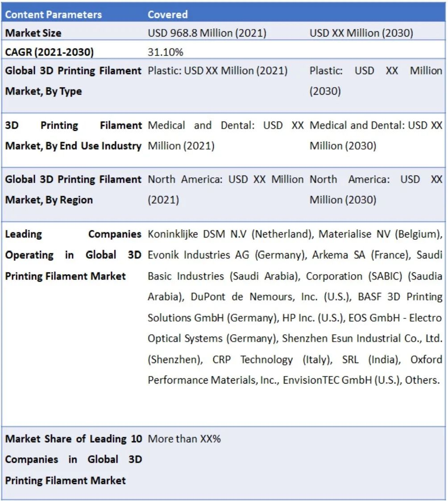Click the "Market Size" row label
Screen dimensions: 448x501
[33, 33]
